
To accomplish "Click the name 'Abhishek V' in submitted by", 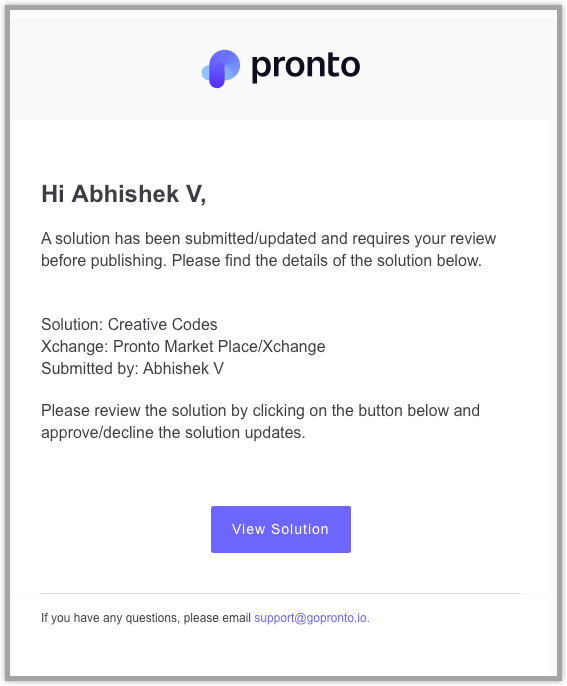I will (183, 368).
